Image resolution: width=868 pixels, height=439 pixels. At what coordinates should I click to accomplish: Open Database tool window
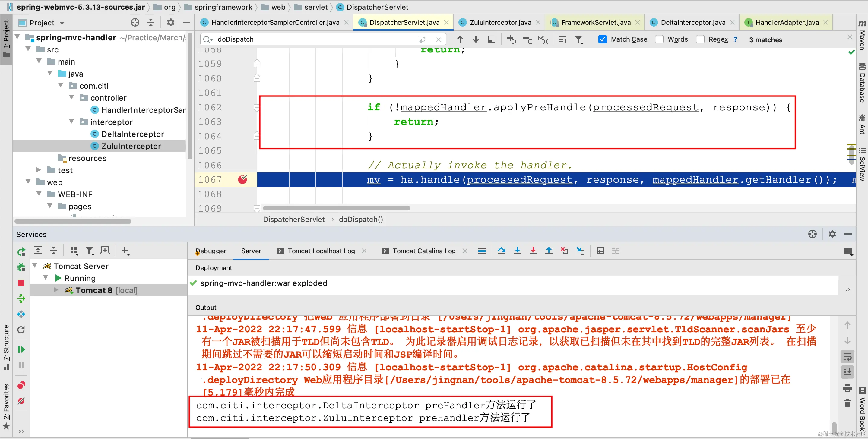(862, 83)
